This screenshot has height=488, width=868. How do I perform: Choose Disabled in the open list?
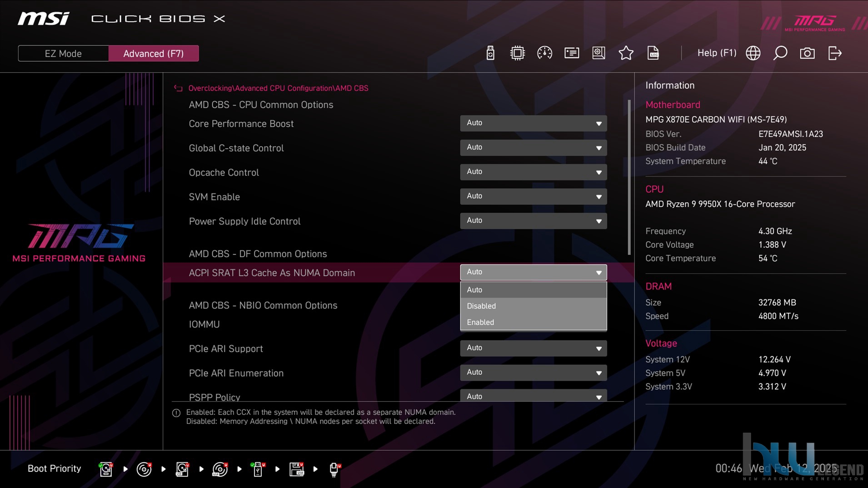(x=533, y=306)
